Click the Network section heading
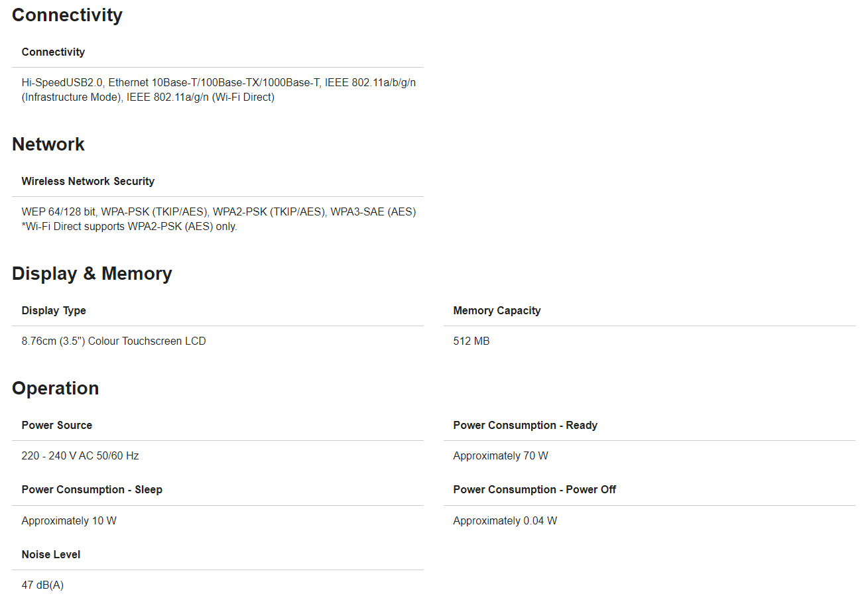 [48, 145]
